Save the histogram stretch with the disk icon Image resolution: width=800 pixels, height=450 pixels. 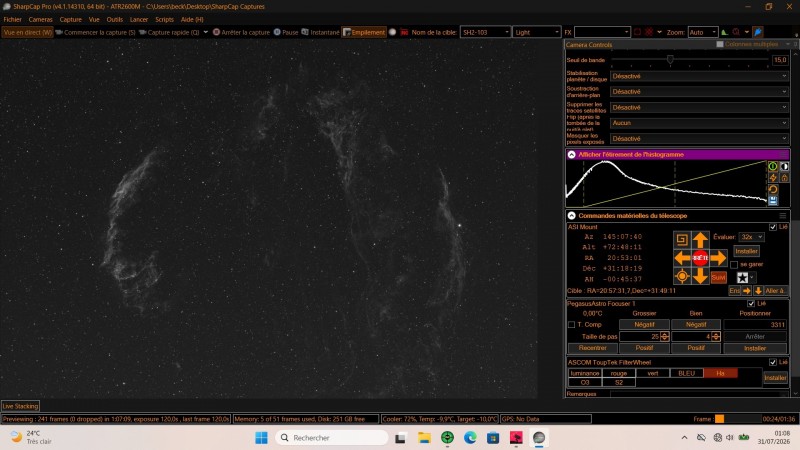[x=773, y=201]
